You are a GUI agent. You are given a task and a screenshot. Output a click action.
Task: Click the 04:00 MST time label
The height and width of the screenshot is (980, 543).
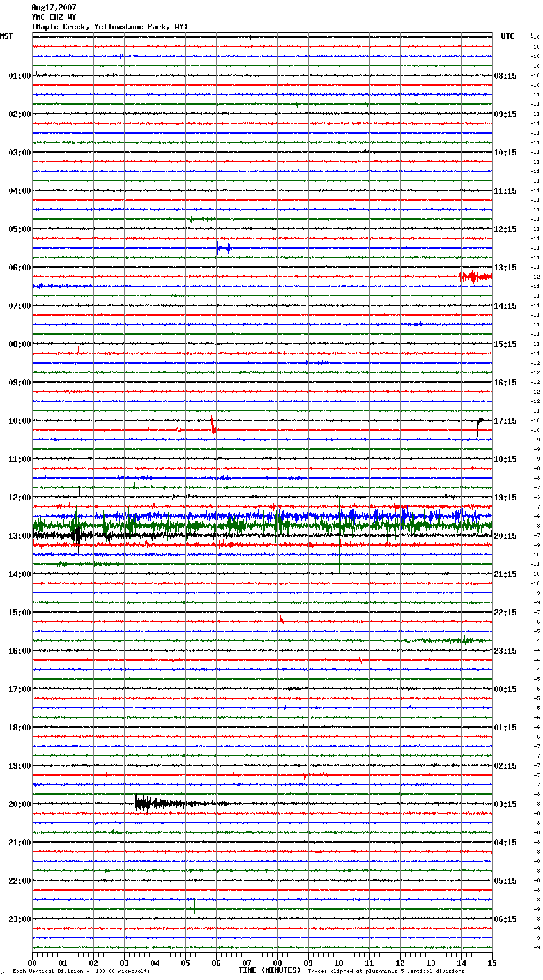(20, 191)
